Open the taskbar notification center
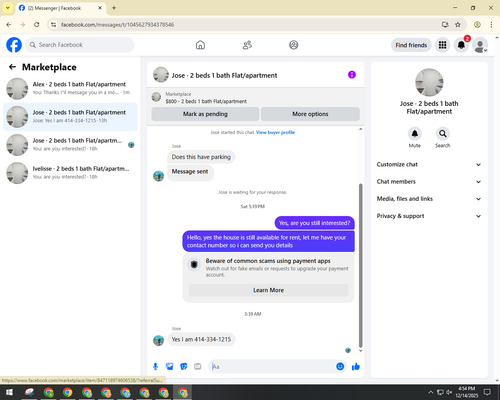Viewport: 500px width, 400px height. pyautogui.click(x=487, y=392)
